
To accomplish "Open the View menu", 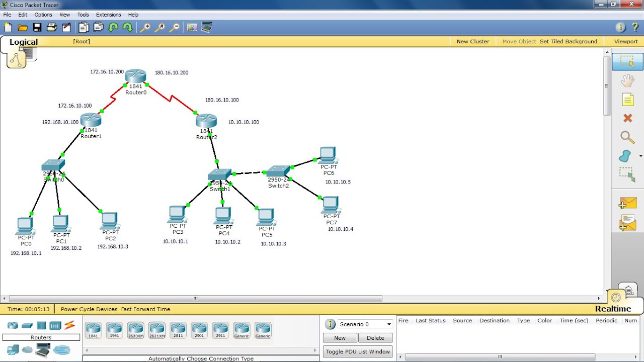I will (x=65, y=15).
